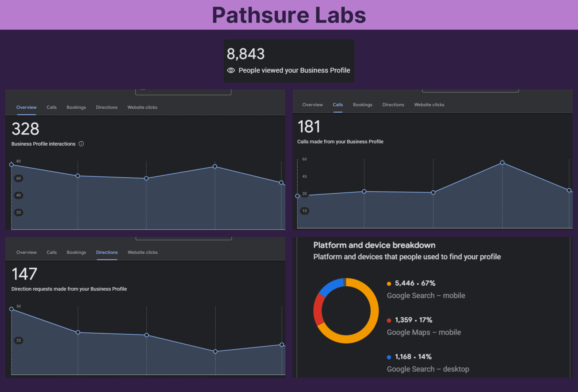Click the eye icon next to People viewed
This screenshot has height=392, width=578.
pos(231,70)
